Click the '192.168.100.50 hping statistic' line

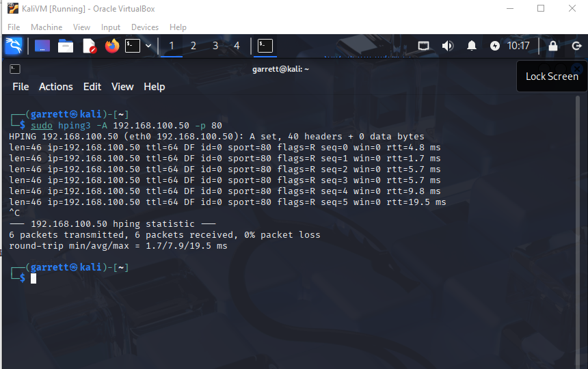pyautogui.click(x=113, y=224)
